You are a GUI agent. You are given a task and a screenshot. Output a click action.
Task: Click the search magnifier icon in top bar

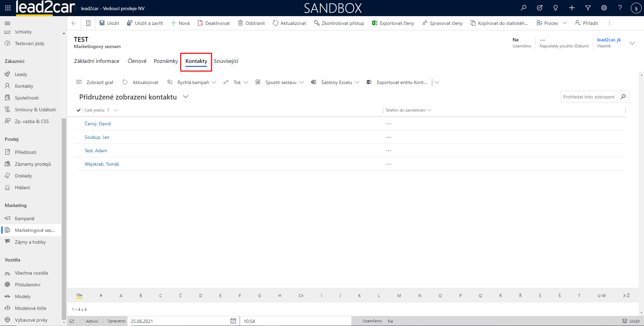click(x=524, y=8)
